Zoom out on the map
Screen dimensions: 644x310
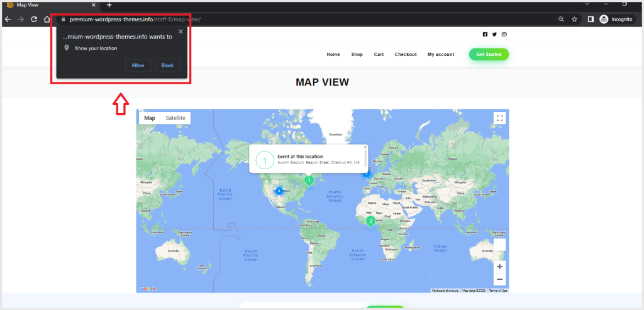(x=499, y=280)
